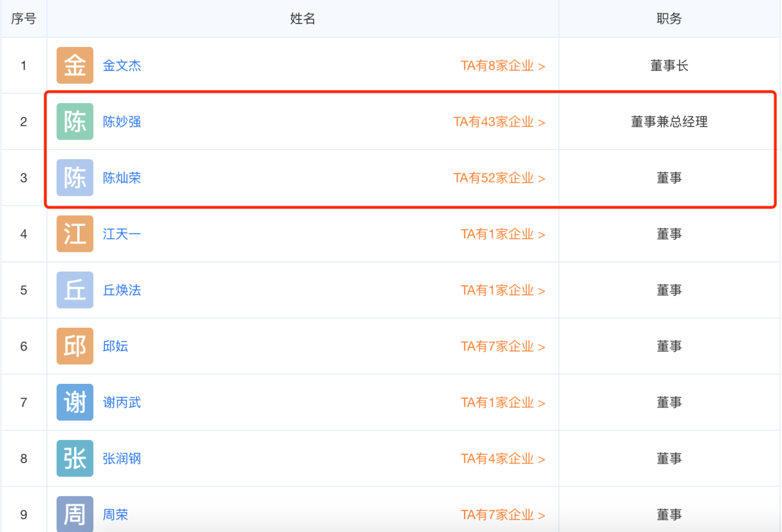Click the orange 邱 avatar icon
The image size is (782, 532).
(75, 346)
